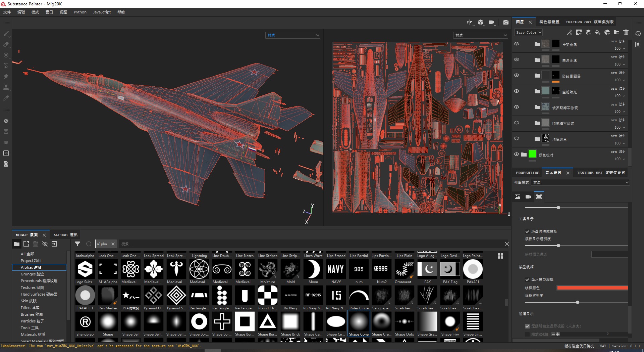Viewport: 644px width, 352px height.
Task: Open the History panel clock icon
Action: (638, 34)
